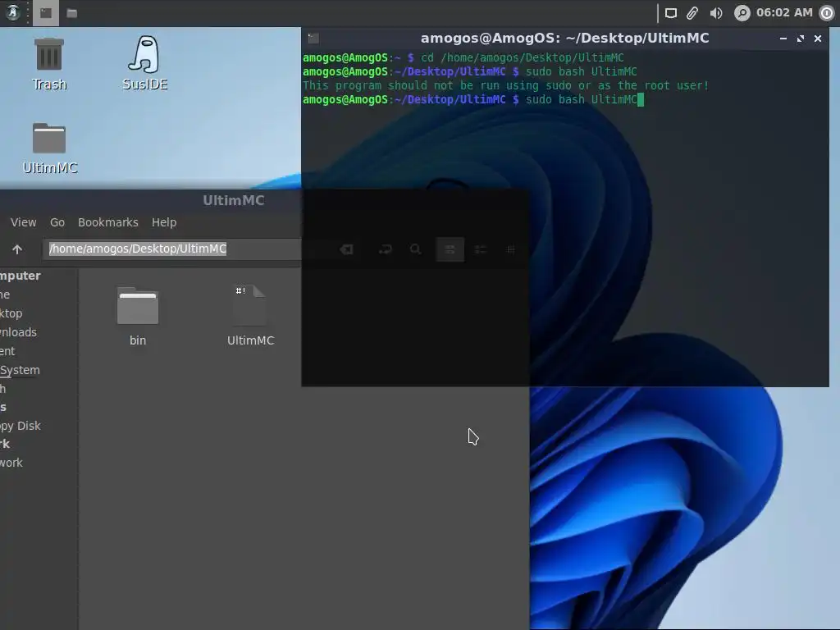840x630 pixels.
Task: Open the AmogOS main menu logo
Action: click(x=12, y=12)
